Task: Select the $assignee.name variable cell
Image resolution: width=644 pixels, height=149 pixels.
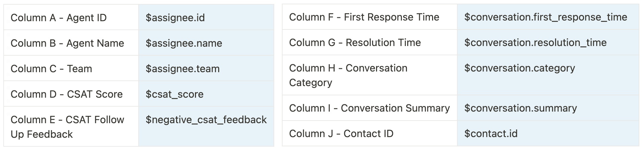Action: pos(184,43)
